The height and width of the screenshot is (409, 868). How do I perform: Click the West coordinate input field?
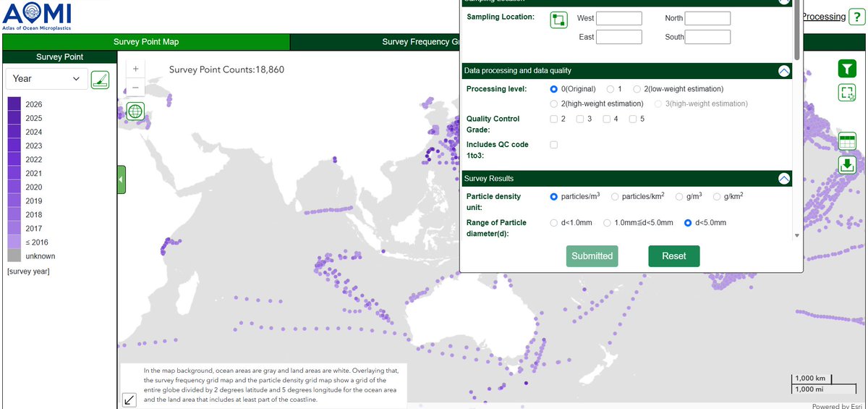point(619,19)
